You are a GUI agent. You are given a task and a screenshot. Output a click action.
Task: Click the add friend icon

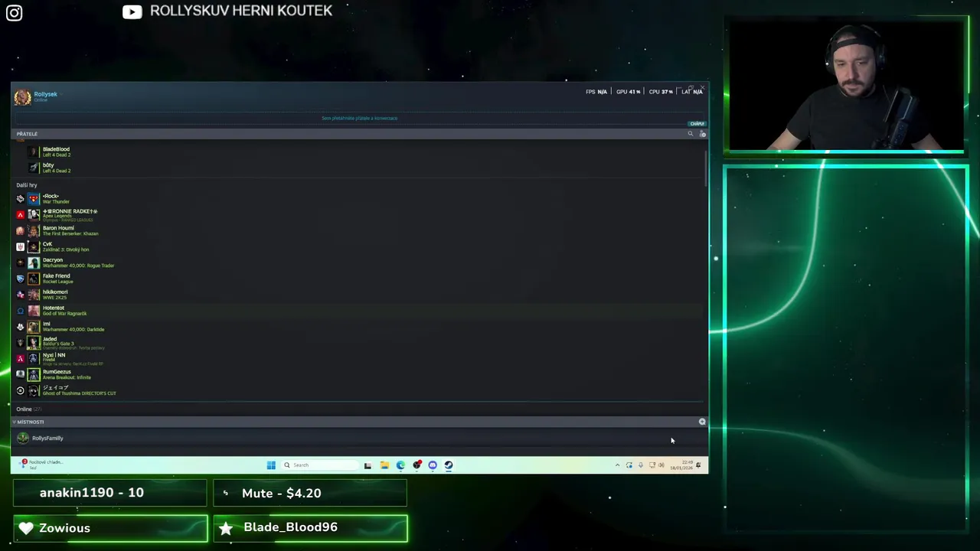(702, 134)
